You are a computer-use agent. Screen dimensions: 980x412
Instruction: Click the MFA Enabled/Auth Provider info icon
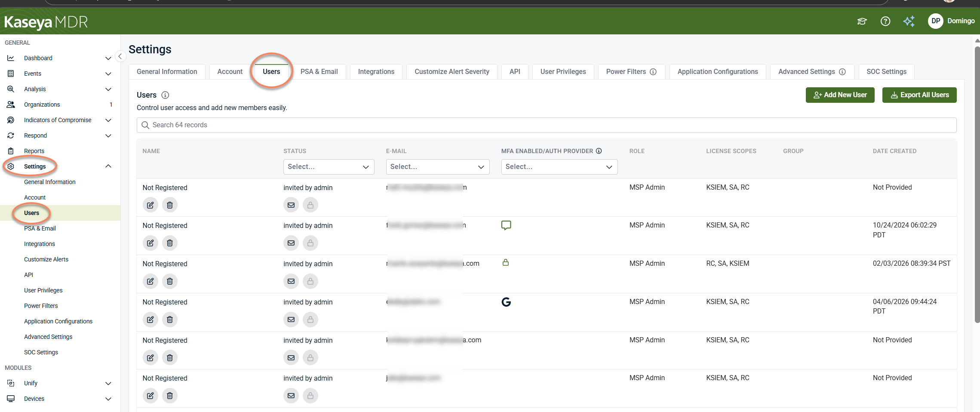click(599, 151)
